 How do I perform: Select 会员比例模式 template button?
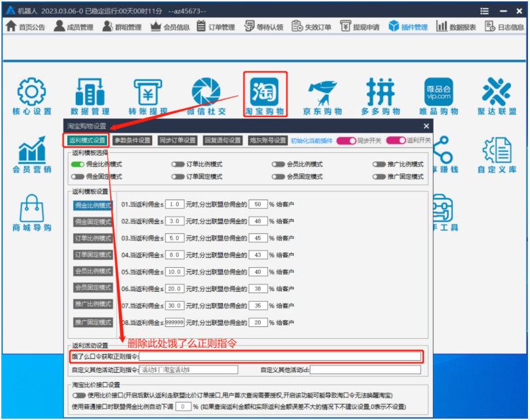pos(93,271)
